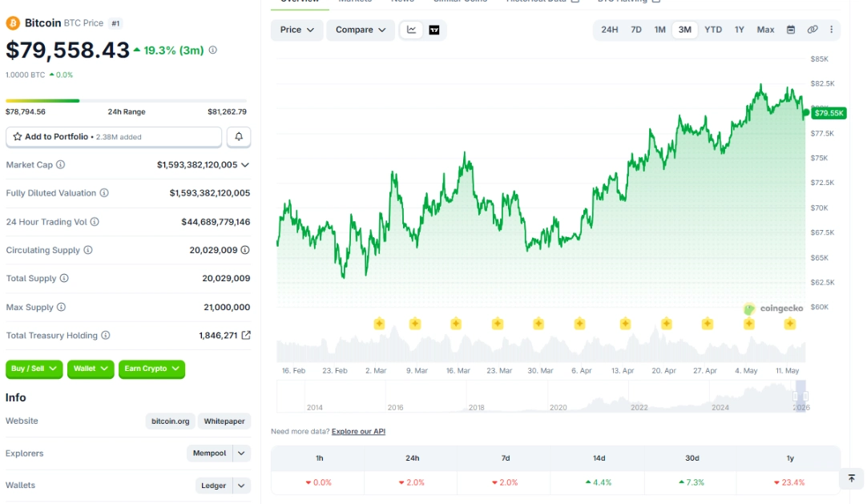Viewport: 867px width, 504px height.
Task: Open the chart calendar date picker icon
Action: tap(791, 30)
